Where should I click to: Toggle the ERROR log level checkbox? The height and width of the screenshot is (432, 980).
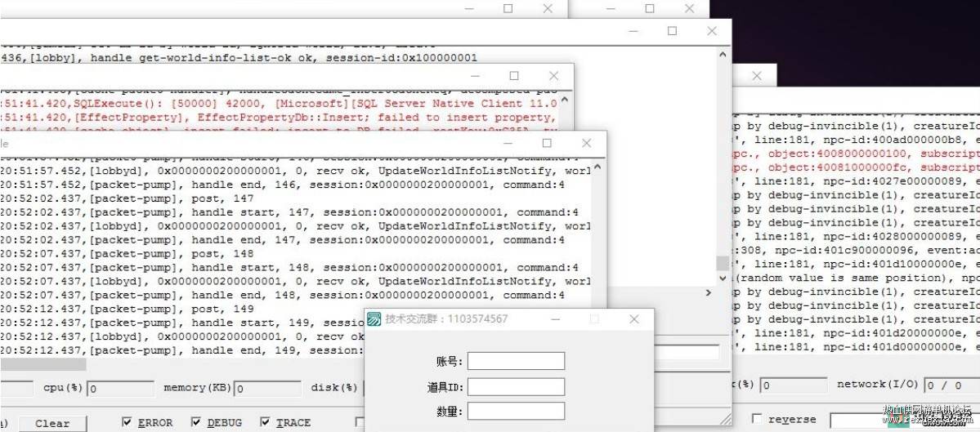[127, 423]
